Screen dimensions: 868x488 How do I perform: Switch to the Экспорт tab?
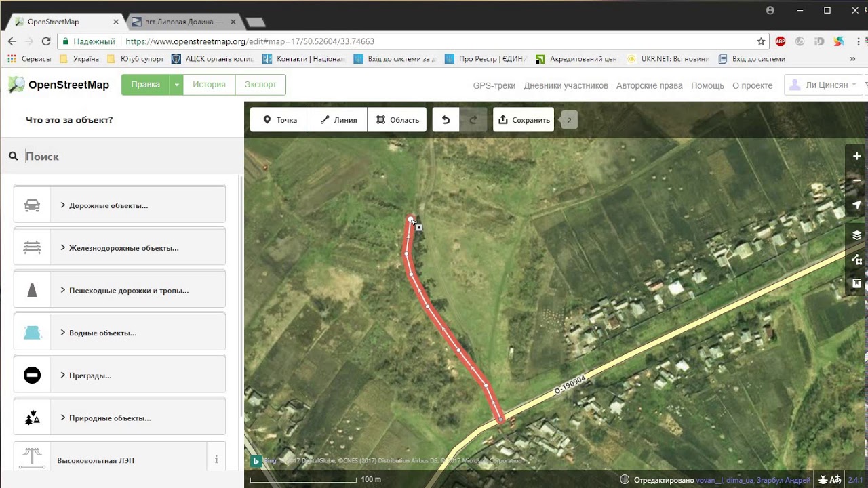pyautogui.click(x=260, y=85)
